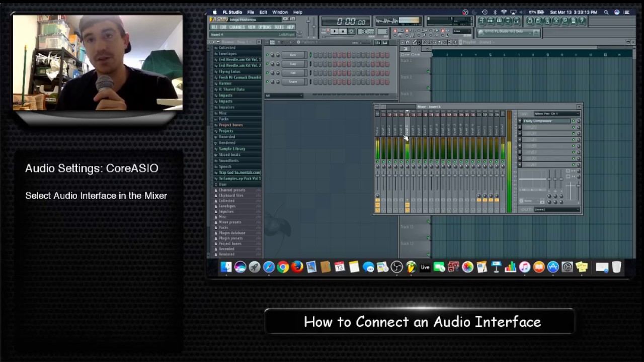Click the Master track fader in the mixer
This screenshot has width=644, height=362.
[377, 175]
